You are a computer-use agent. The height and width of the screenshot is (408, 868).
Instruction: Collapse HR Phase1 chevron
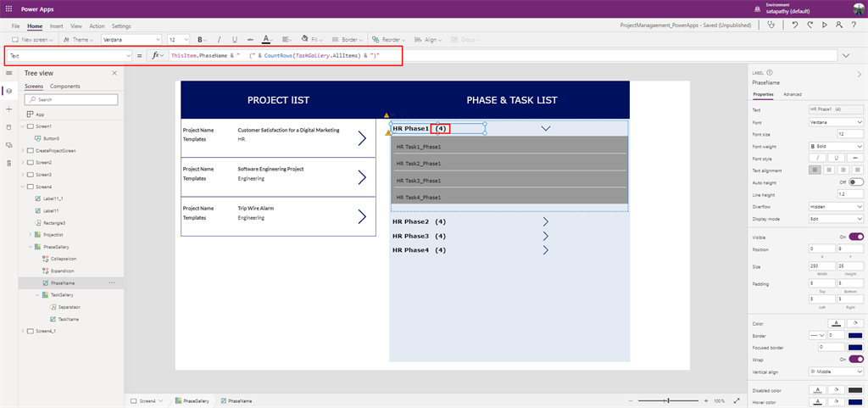pos(546,128)
